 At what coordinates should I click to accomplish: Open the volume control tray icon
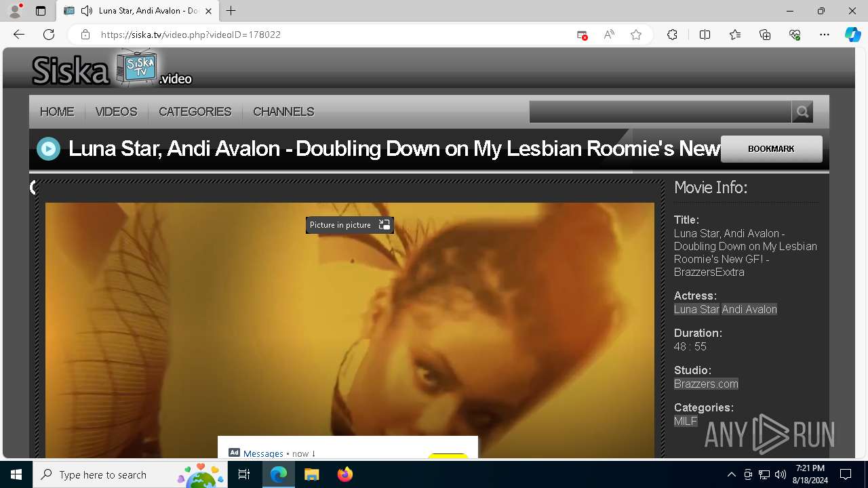(x=781, y=474)
